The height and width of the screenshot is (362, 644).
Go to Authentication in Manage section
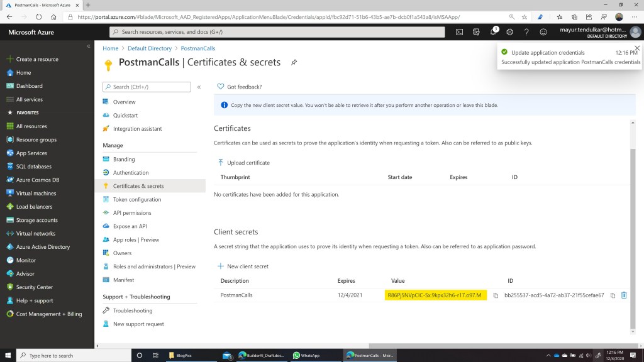click(x=130, y=173)
